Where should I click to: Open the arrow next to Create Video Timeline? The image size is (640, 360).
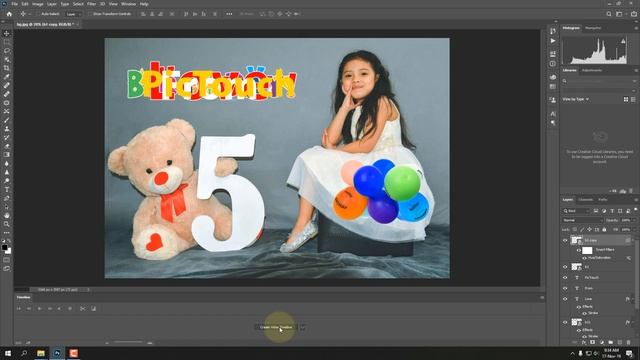(302, 327)
